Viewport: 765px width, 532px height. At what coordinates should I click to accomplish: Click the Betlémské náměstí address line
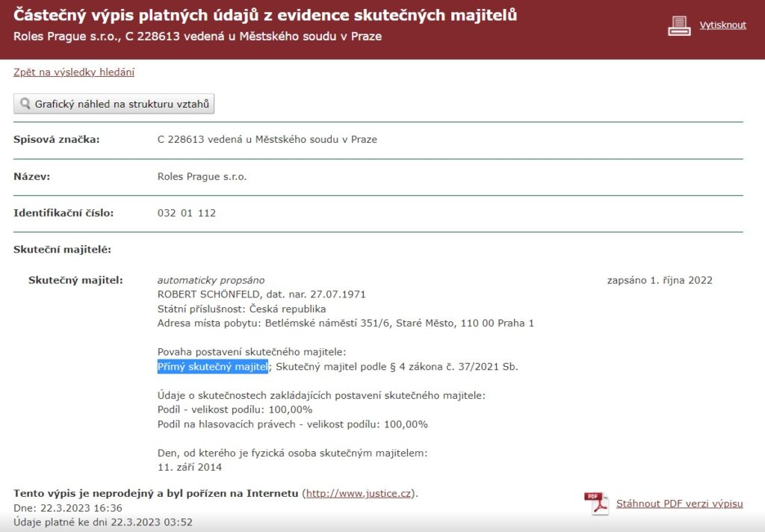[x=345, y=324]
